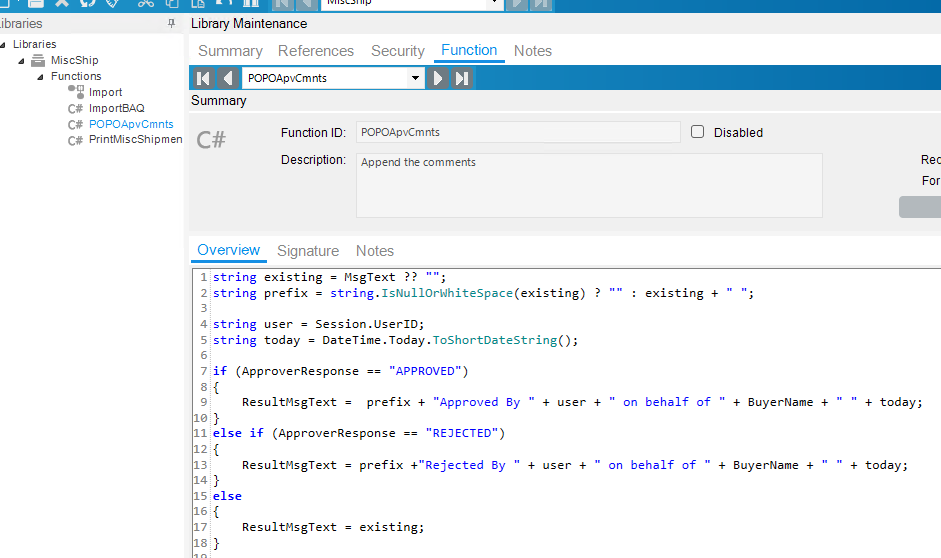Click inside the Description text box
This screenshot has width=941, height=558.
pos(588,185)
